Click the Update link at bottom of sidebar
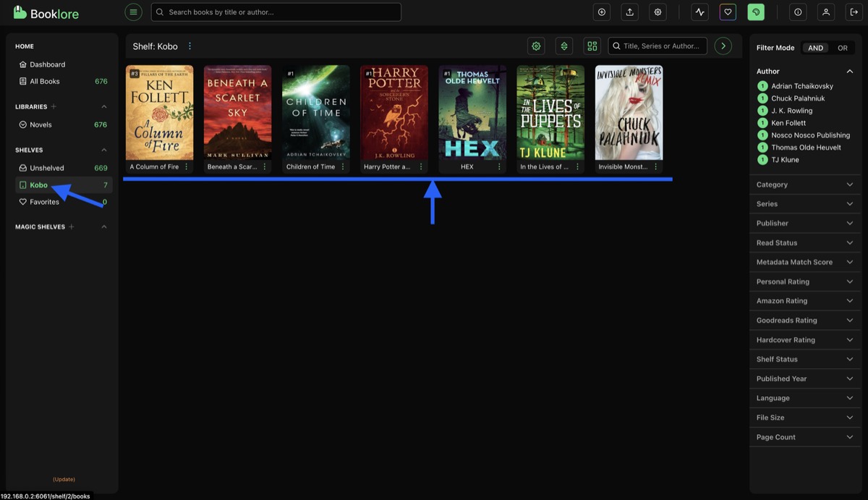The height and width of the screenshot is (500, 868). pyautogui.click(x=64, y=478)
